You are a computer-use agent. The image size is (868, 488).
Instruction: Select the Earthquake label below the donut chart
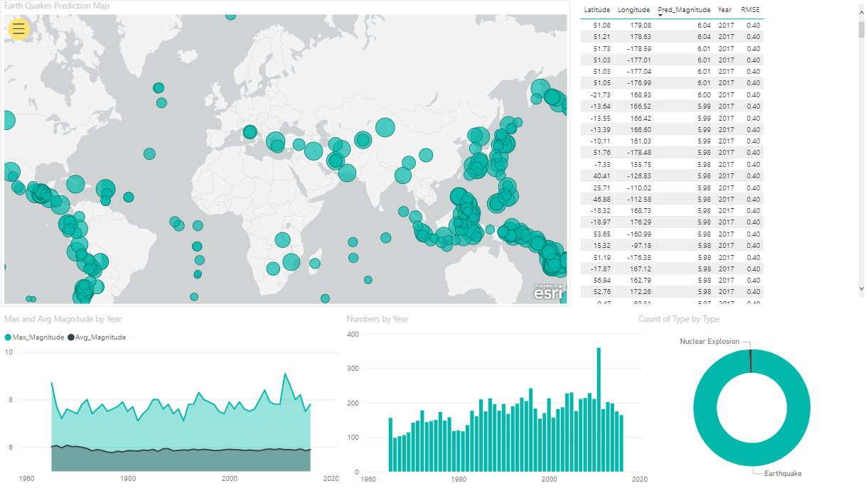(x=782, y=473)
